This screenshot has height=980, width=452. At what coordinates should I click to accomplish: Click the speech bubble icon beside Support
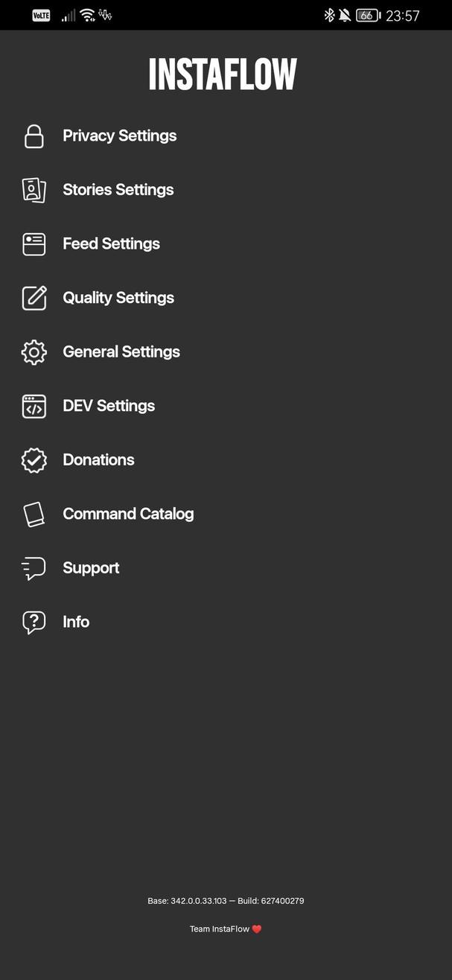click(34, 568)
